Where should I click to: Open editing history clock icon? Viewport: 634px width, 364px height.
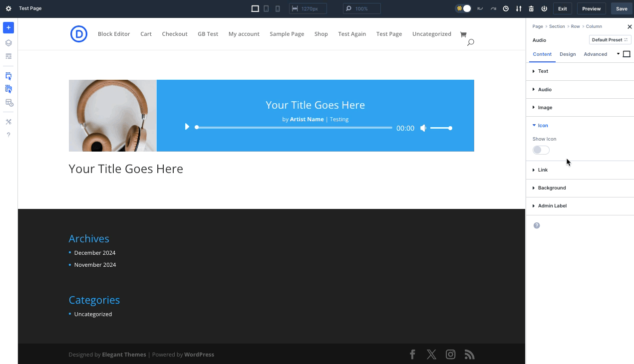tap(506, 8)
